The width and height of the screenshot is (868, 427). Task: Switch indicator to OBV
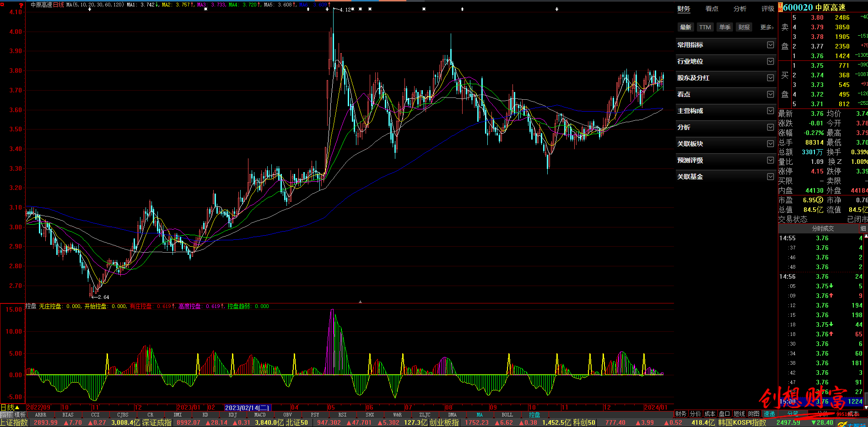coord(287,415)
